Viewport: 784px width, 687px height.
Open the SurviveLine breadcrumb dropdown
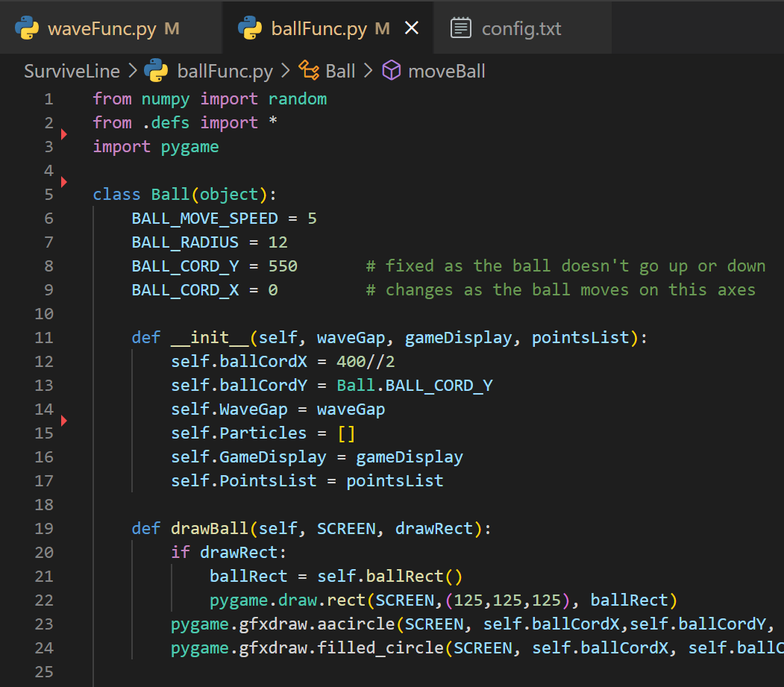click(72, 70)
